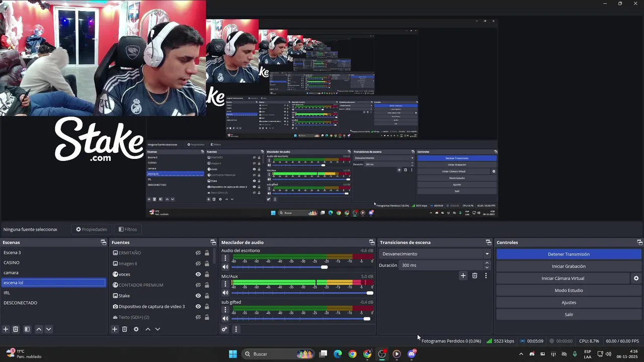Mute Audio del escritorio
The height and width of the screenshot is (362, 644).
pyautogui.click(x=225, y=266)
